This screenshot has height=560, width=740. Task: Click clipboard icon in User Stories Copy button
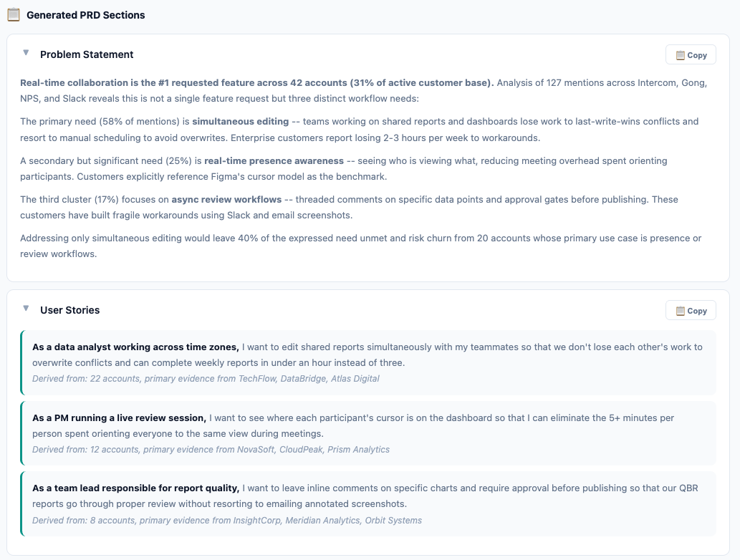click(x=680, y=311)
